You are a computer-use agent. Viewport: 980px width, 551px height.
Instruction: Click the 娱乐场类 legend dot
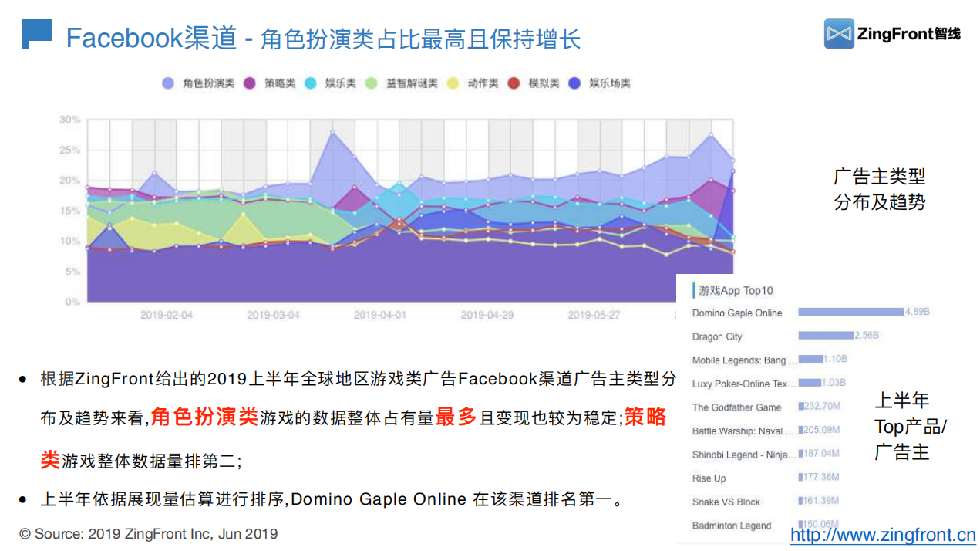(x=574, y=83)
